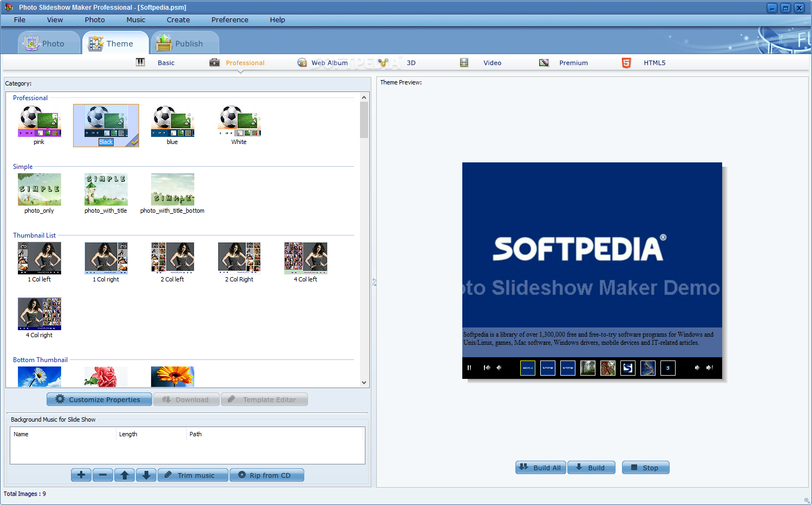Show Professional theme category
The height and width of the screenshot is (505, 812).
tap(237, 63)
